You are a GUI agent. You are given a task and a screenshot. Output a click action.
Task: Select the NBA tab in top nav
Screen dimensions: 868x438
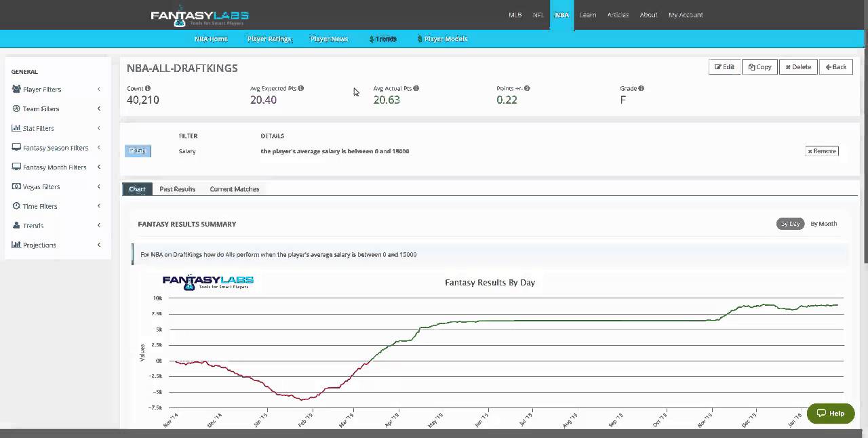561,15
